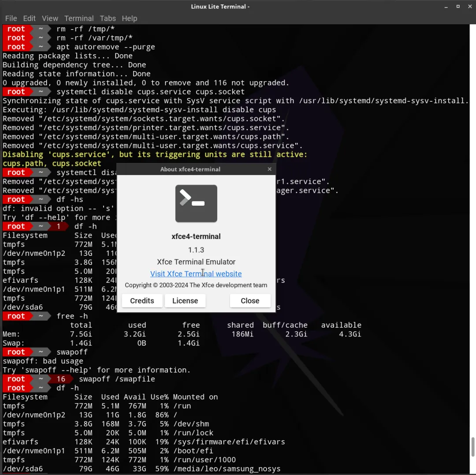Close the About xfce4-terminal dialog with X

[x=270, y=169]
